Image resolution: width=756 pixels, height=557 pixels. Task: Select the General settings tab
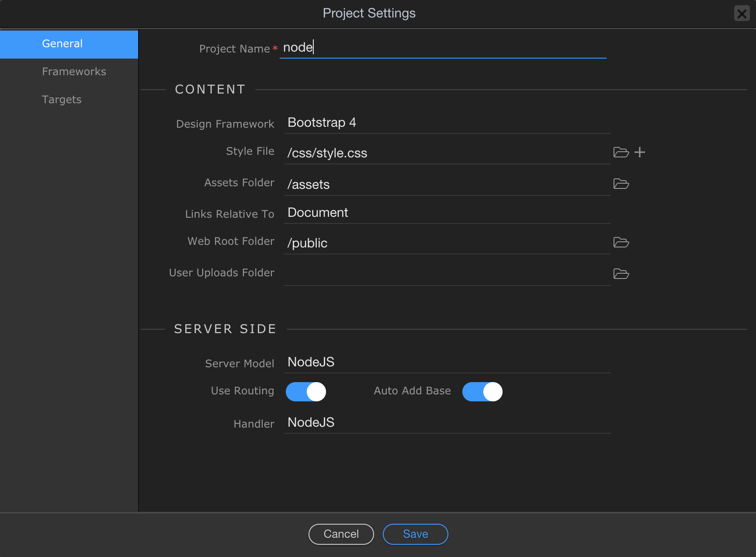(69, 44)
